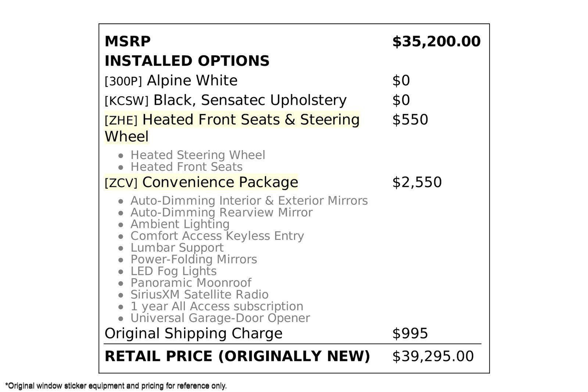Open the highlighted Heated Front Seats option
This screenshot has width=588, height=392.
click(232, 120)
